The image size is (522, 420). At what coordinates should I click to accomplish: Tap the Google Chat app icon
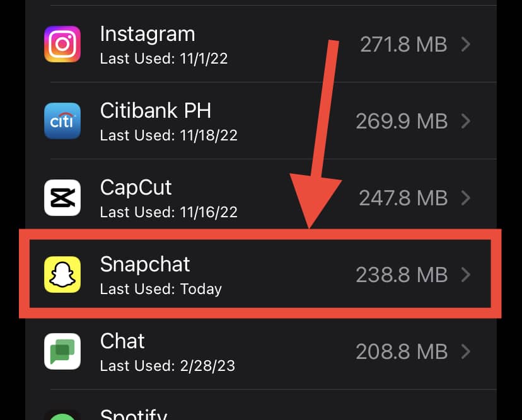(62, 351)
